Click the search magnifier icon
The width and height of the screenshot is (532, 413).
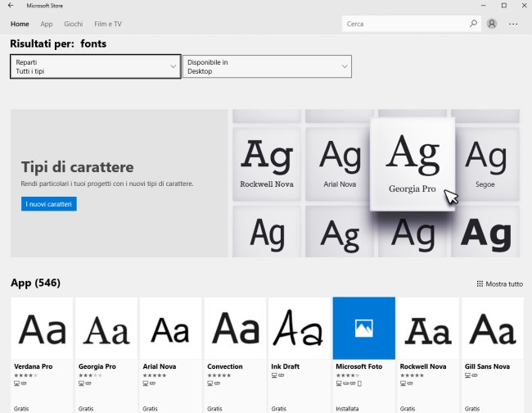tap(473, 24)
